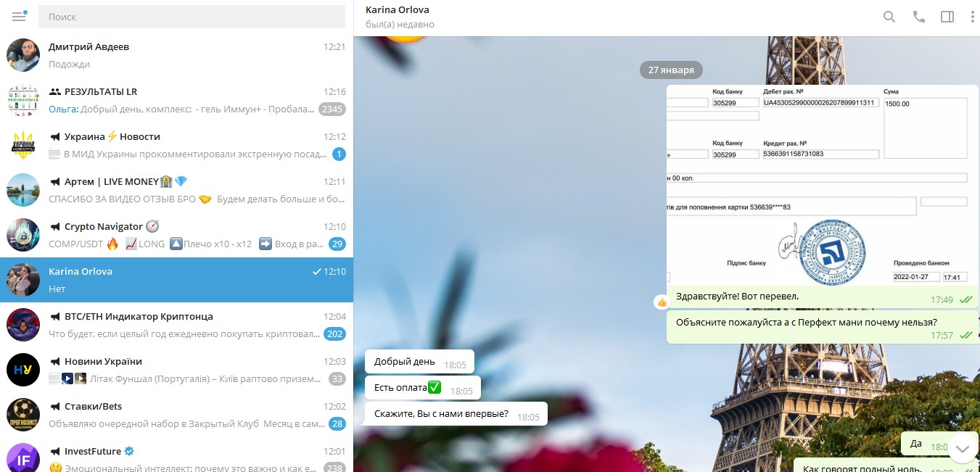Click Karina Orlova name in chat header
The height and width of the screenshot is (472, 980).
point(398,9)
